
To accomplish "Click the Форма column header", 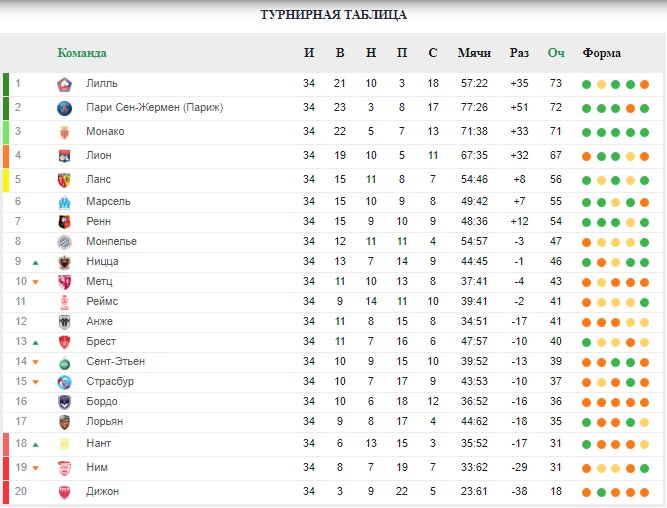I will pos(601,53).
